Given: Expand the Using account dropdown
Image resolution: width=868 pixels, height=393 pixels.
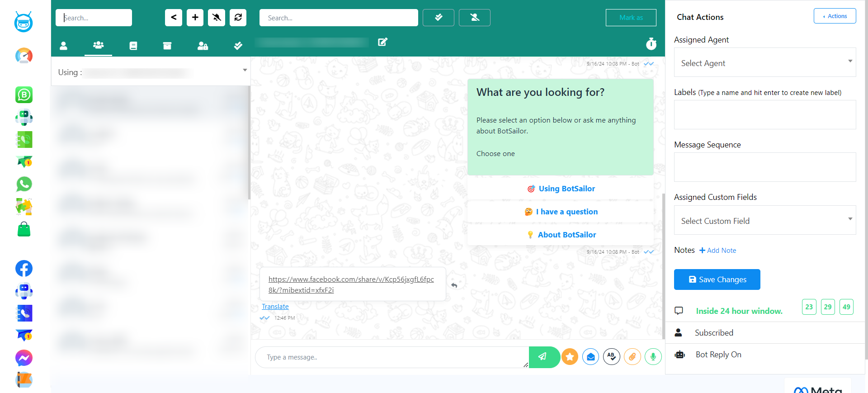Looking at the screenshot, I should tap(151, 71).
